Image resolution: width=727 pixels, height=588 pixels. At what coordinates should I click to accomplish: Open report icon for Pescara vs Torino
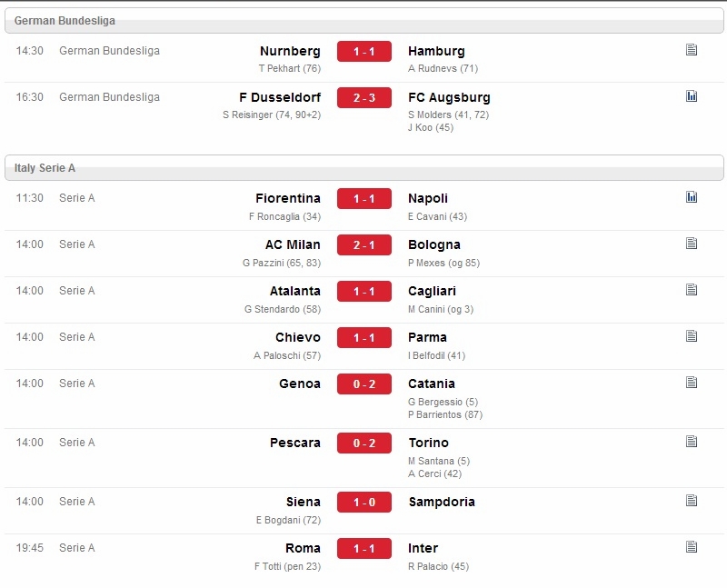click(x=692, y=442)
